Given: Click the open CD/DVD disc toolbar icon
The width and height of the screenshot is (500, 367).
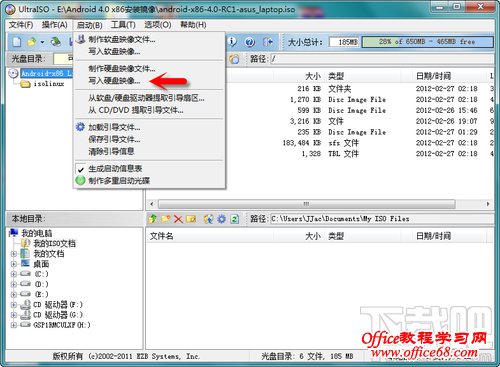Looking at the screenshot, I should click(x=56, y=42).
